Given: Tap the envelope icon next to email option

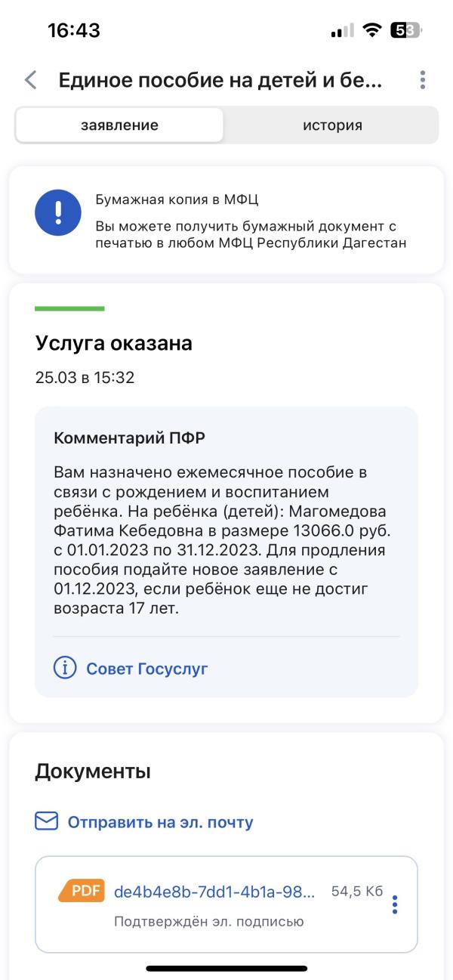Looking at the screenshot, I should pos(44,821).
